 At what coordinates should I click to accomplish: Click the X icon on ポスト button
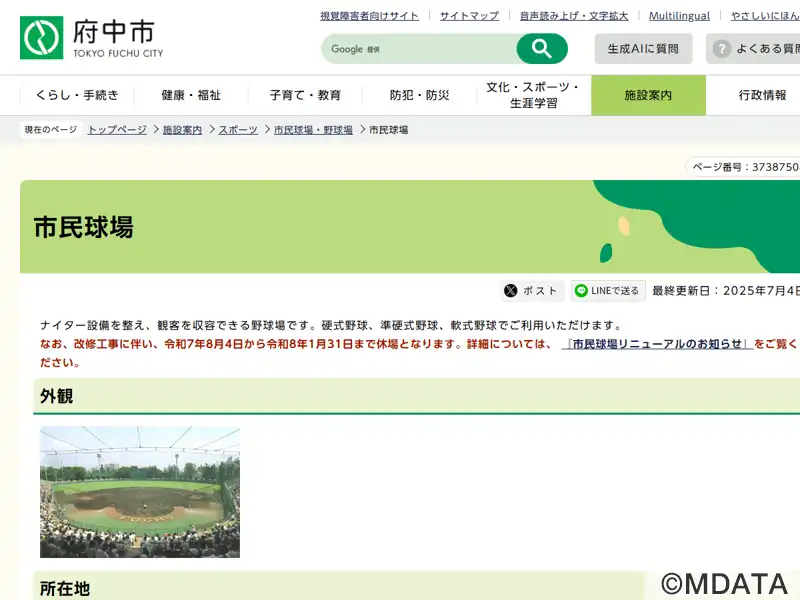coord(511,291)
